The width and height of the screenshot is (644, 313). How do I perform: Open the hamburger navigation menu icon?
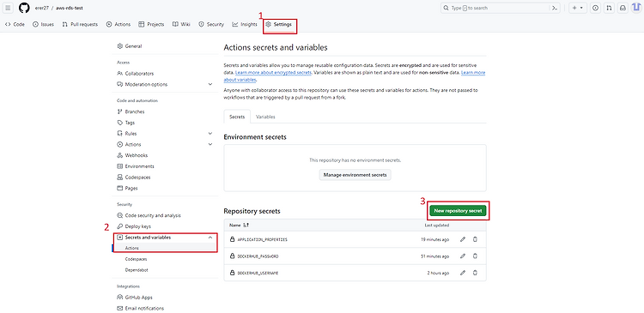click(x=8, y=8)
